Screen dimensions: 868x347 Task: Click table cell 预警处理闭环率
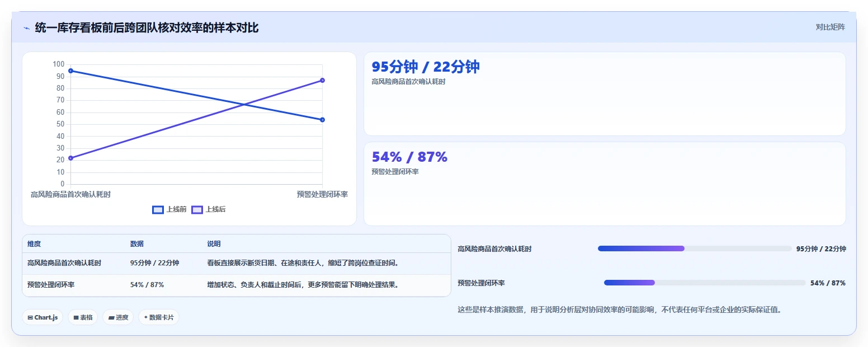[51, 284]
